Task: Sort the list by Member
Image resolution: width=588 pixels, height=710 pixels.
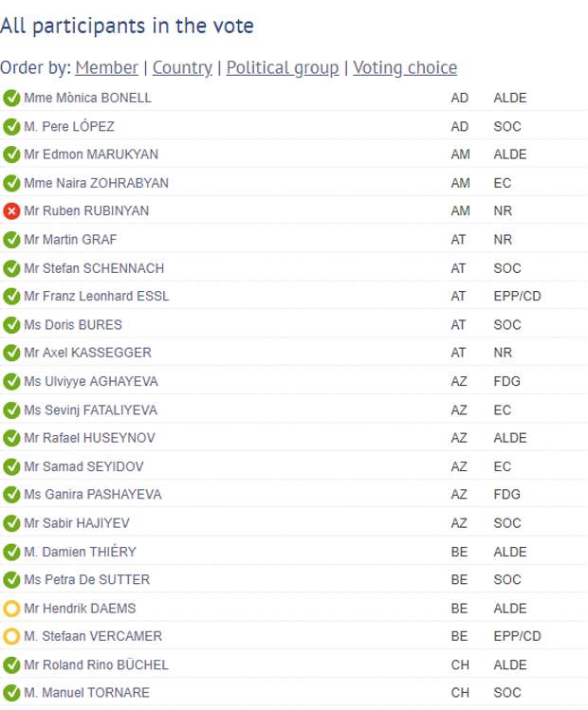Action: (106, 68)
